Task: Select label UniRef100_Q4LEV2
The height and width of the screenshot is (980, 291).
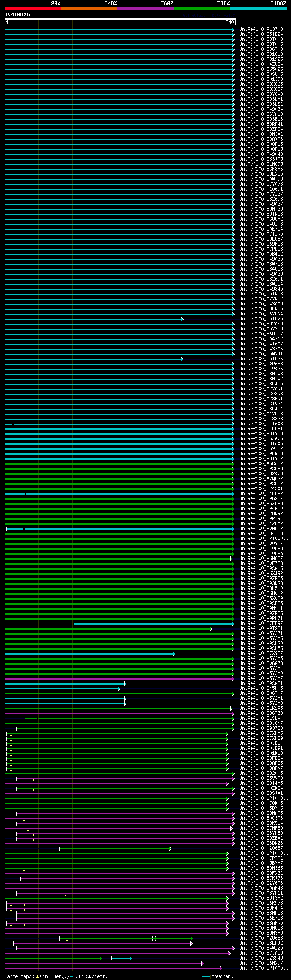Action: [x=261, y=493]
